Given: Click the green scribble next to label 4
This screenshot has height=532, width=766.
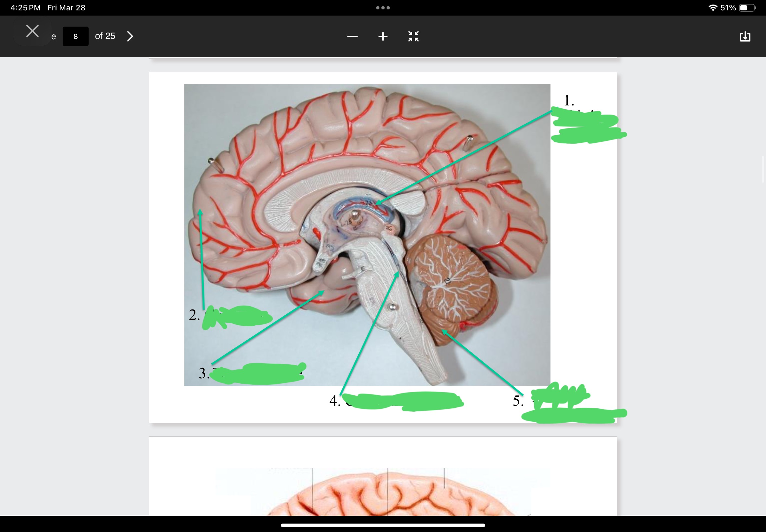Looking at the screenshot, I should click(403, 401).
